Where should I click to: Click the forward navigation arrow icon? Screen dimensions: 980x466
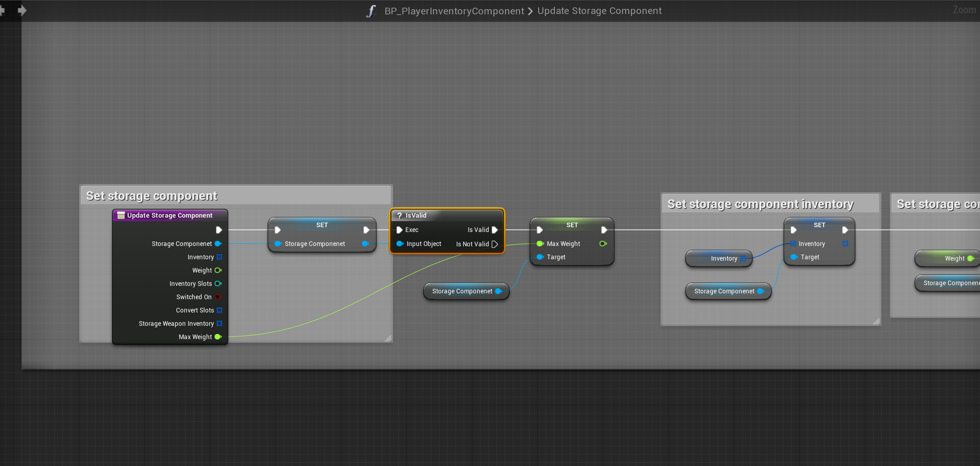22,10
